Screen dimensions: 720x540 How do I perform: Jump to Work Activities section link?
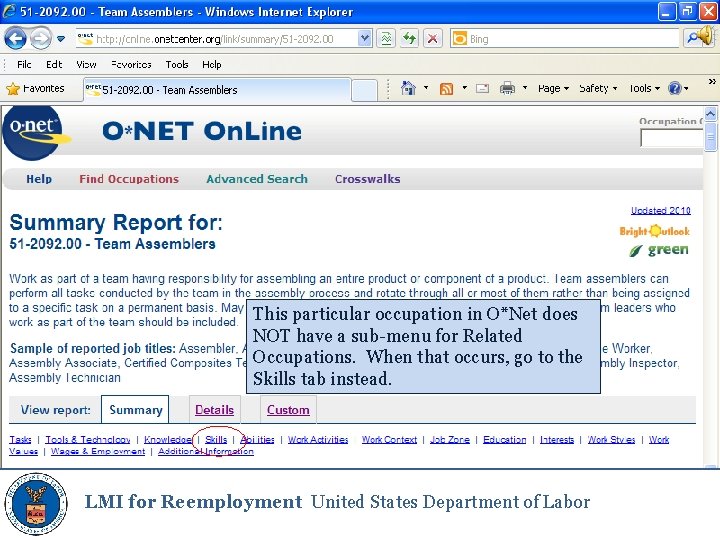click(318, 439)
